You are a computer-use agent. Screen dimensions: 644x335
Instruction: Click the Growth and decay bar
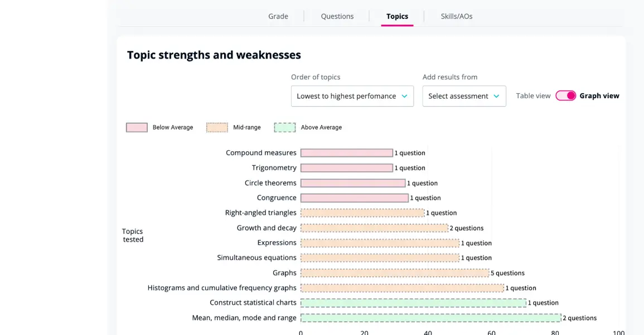pyautogui.click(x=374, y=228)
